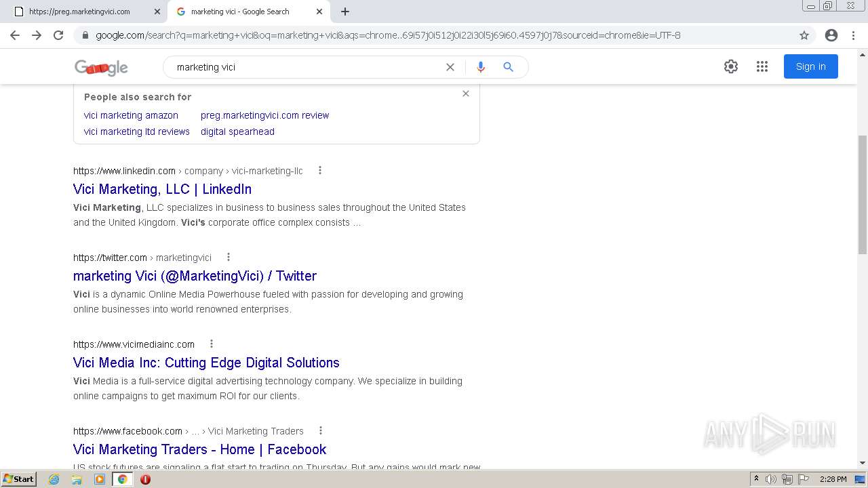Close the preg.marketingvici.com tab
The image size is (868, 488).
pyautogui.click(x=157, y=12)
